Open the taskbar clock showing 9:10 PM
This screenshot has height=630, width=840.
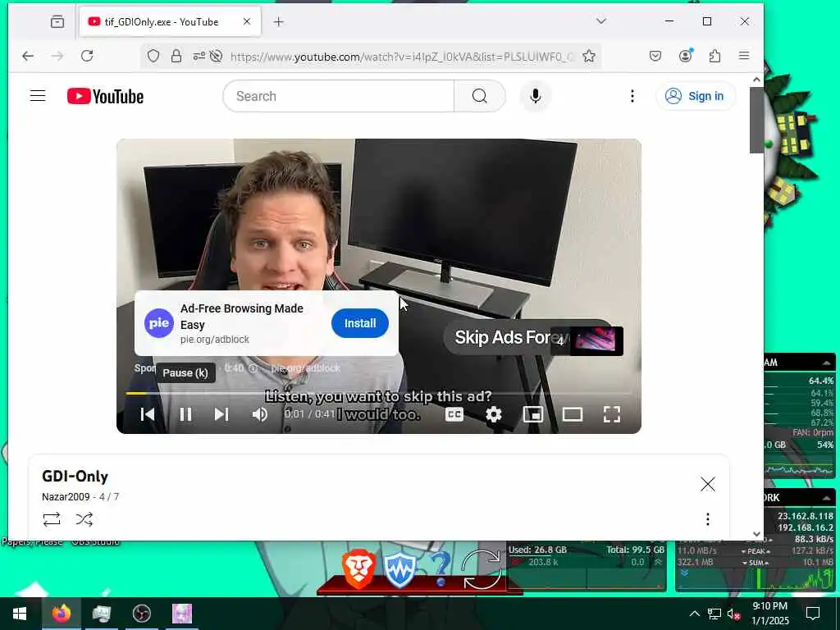coord(770,614)
